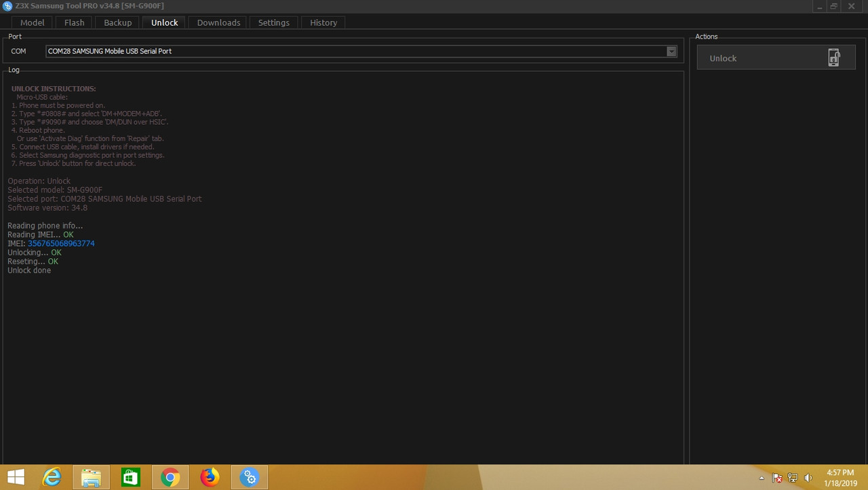The height and width of the screenshot is (490, 868).
Task: Click the "Press 'Unlock' button" instruction line
Action: click(74, 163)
